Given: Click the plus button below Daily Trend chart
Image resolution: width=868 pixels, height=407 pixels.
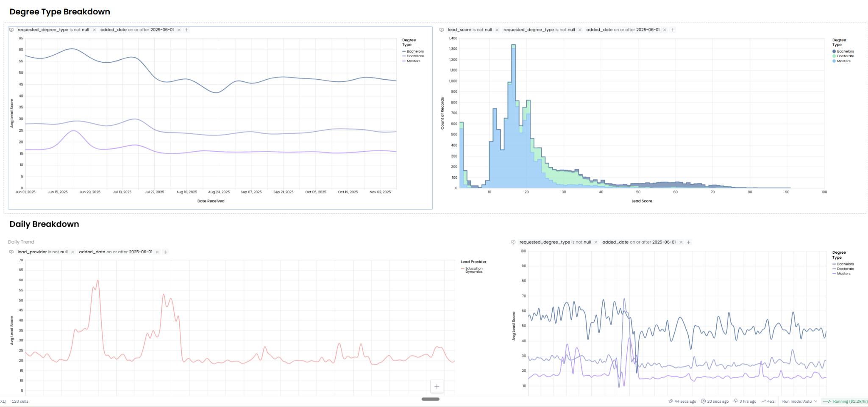Looking at the screenshot, I should pyautogui.click(x=437, y=386).
